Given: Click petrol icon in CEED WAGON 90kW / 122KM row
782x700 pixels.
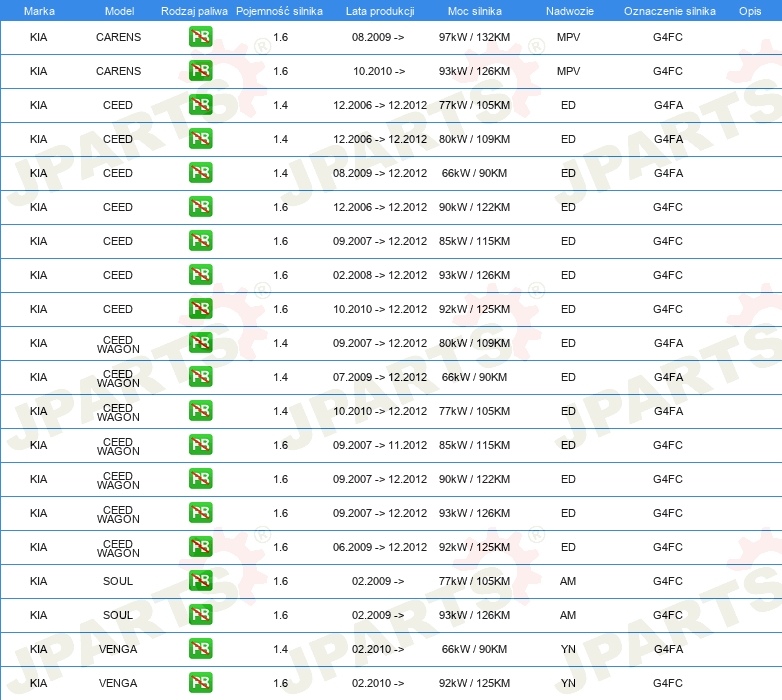Looking at the screenshot, I should click(x=200, y=479).
